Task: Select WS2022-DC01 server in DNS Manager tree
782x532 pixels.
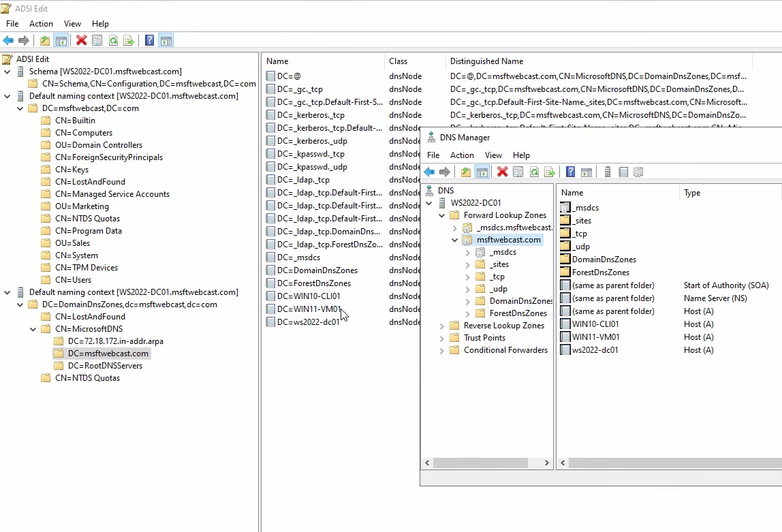Action: tap(475, 203)
